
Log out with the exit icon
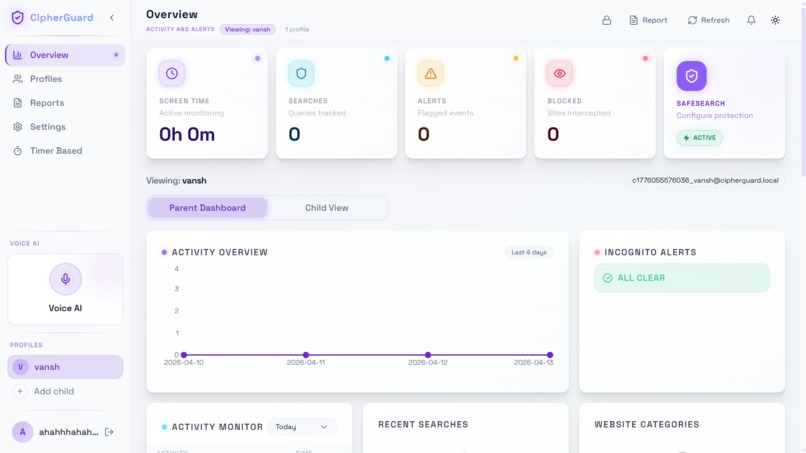pyautogui.click(x=109, y=432)
